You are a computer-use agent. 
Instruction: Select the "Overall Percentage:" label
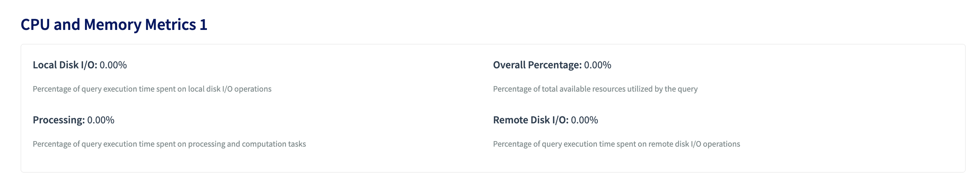click(x=537, y=65)
